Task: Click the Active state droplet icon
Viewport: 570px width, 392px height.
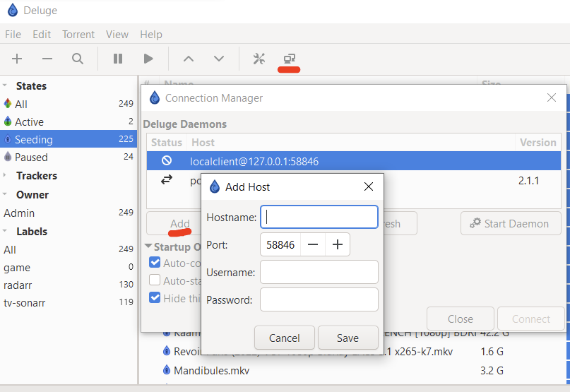Action: 8,121
